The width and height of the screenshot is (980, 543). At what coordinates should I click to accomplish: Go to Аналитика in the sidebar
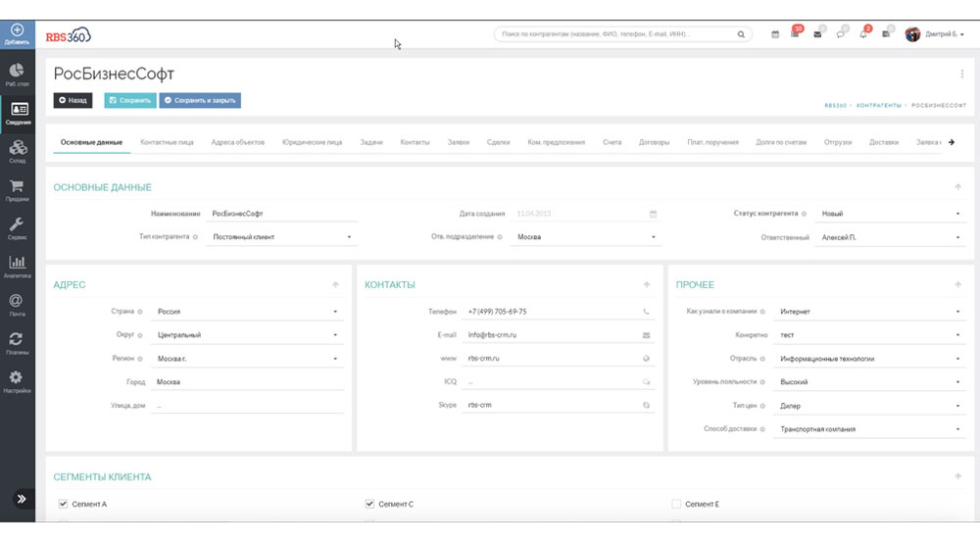[x=17, y=266]
